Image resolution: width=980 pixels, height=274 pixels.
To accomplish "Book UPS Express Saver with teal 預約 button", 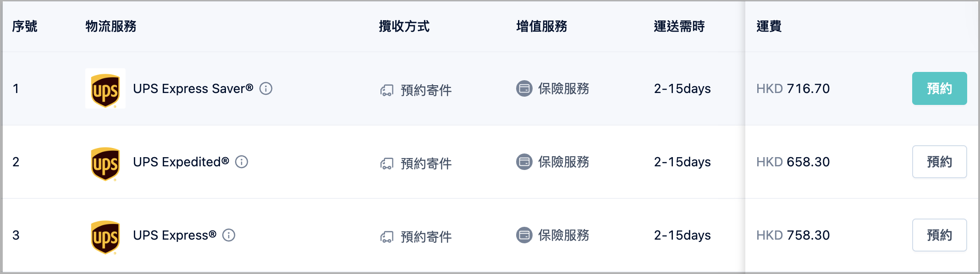I will (939, 88).
